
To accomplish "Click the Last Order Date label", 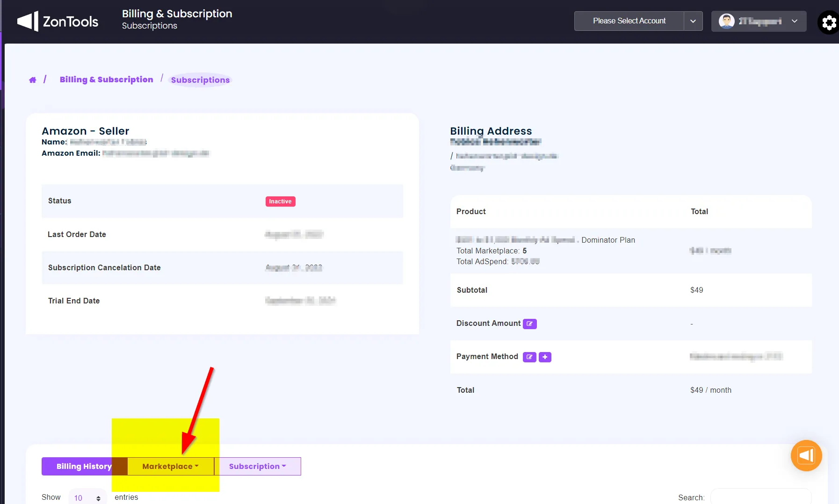I will (77, 234).
